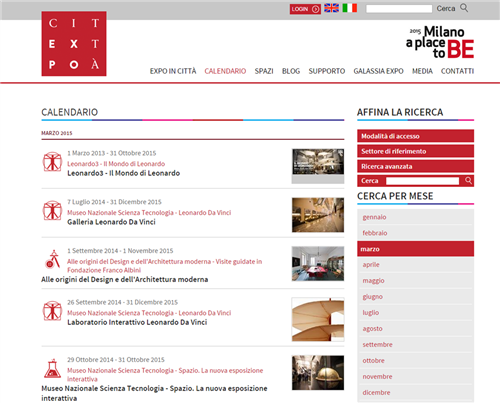The image size is (500, 403).
Task: Open black title Alle origini del Design e dell'Architettura moderna
Action: (125, 279)
